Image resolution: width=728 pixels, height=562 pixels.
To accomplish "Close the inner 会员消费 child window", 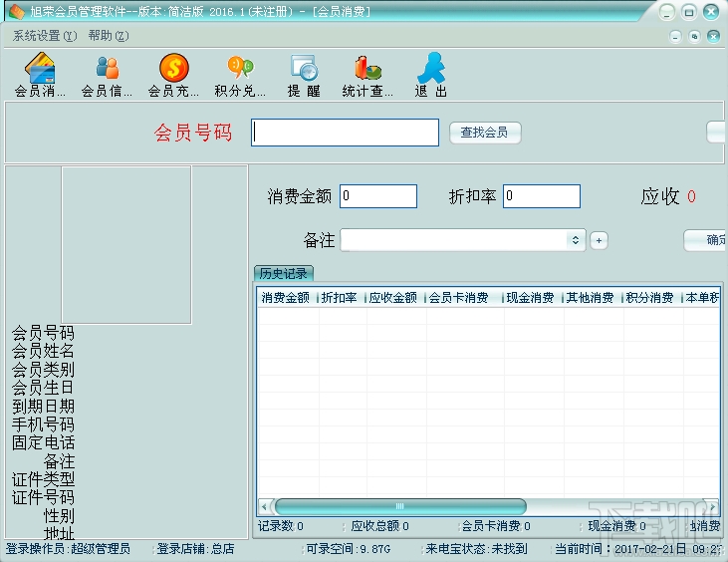I will coord(713,36).
